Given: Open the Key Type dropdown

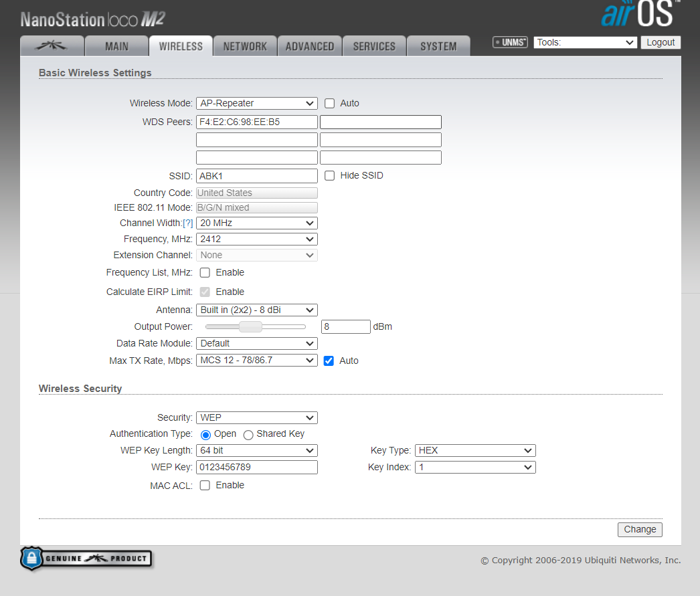Looking at the screenshot, I should [x=475, y=451].
